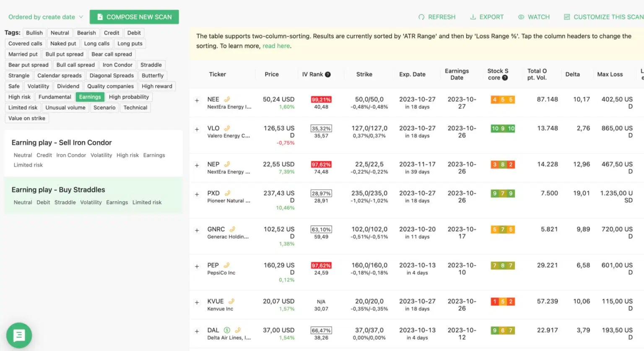Expand the NEE row
This screenshot has height=351, width=644.
click(197, 100)
